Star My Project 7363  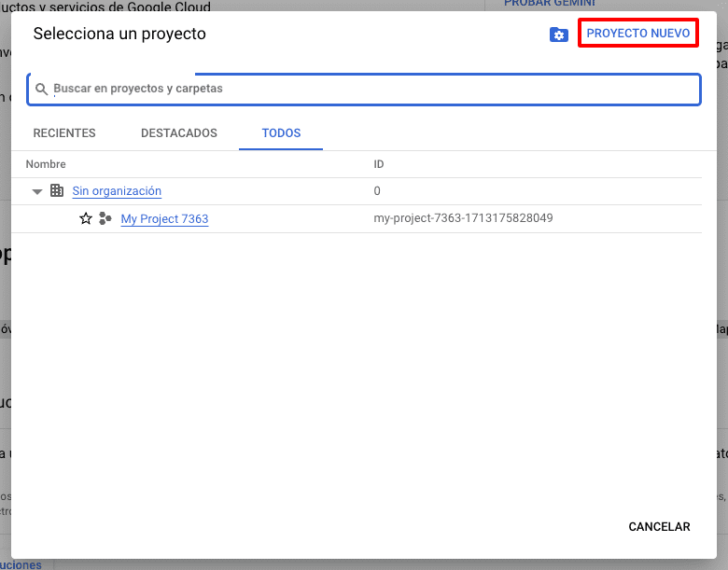point(86,218)
